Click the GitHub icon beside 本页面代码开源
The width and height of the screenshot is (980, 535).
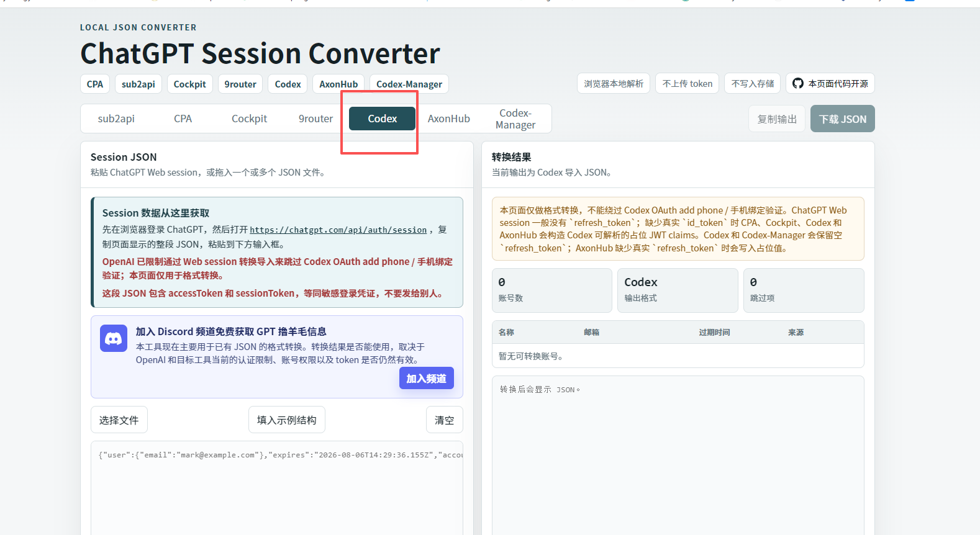point(798,83)
